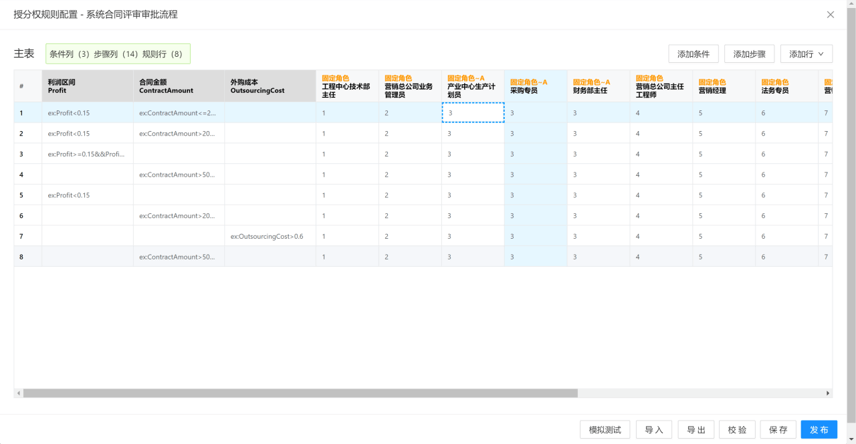The width and height of the screenshot is (856, 444).
Task: Close the 授分权规则配置 dialog
Action: pyautogui.click(x=830, y=15)
